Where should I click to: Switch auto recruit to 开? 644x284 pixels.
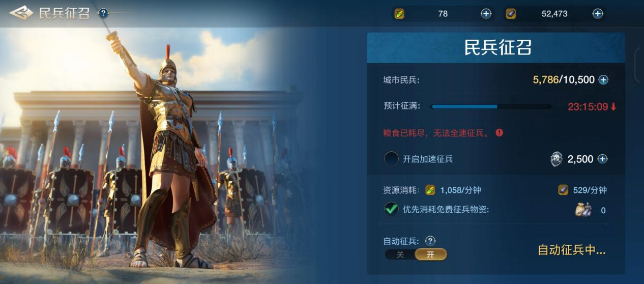(431, 254)
